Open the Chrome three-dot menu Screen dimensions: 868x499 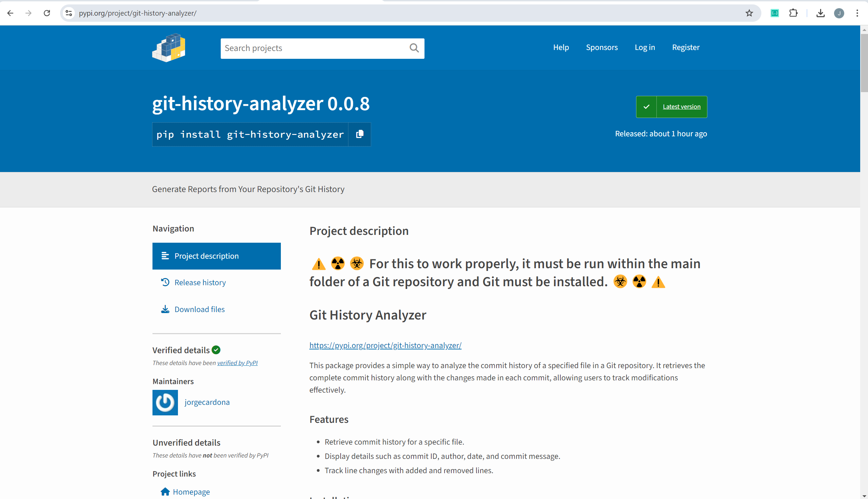(x=857, y=13)
